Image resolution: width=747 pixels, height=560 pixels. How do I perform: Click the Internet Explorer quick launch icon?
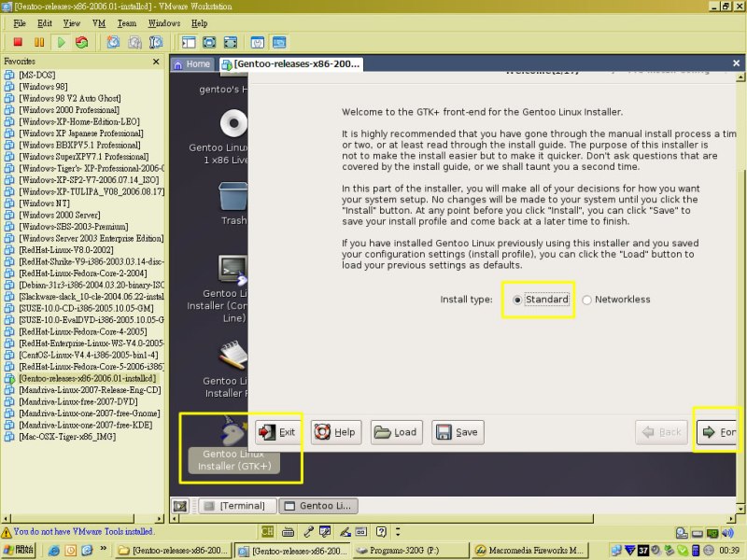coord(54,551)
